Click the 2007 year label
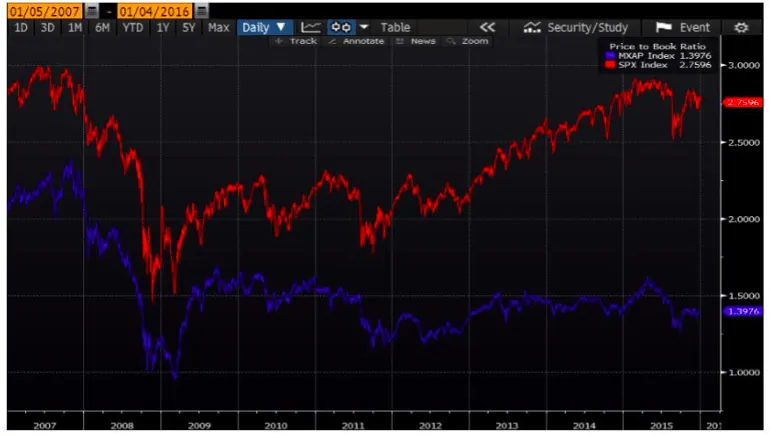 point(45,426)
